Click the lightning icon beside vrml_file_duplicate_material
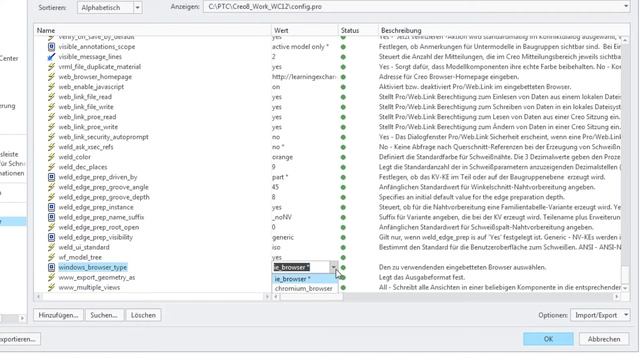The width and height of the screenshot is (640, 360). (51, 67)
